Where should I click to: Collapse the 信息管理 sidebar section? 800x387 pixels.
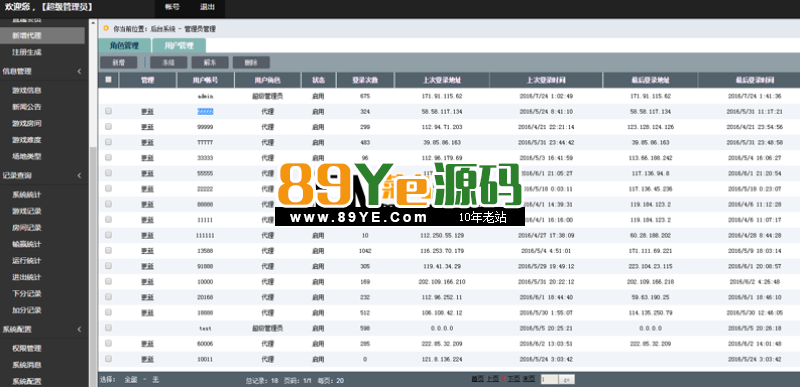tap(79, 71)
